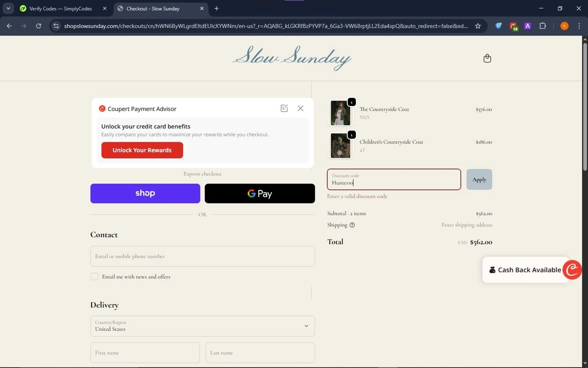Open the Coupert extension with badge 10
This screenshot has width=588, height=368.
514,26
